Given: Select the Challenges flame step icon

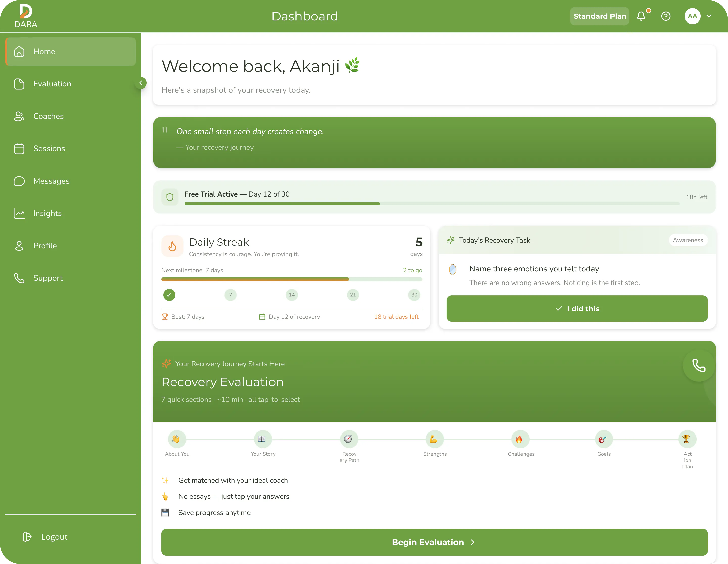Looking at the screenshot, I should point(520,439).
